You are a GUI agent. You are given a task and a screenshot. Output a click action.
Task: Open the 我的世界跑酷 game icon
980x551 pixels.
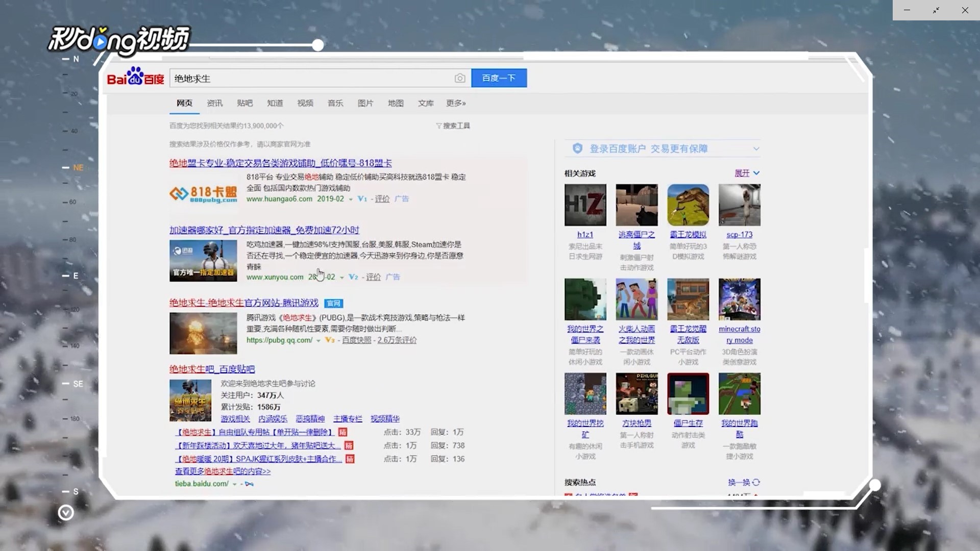(x=739, y=394)
